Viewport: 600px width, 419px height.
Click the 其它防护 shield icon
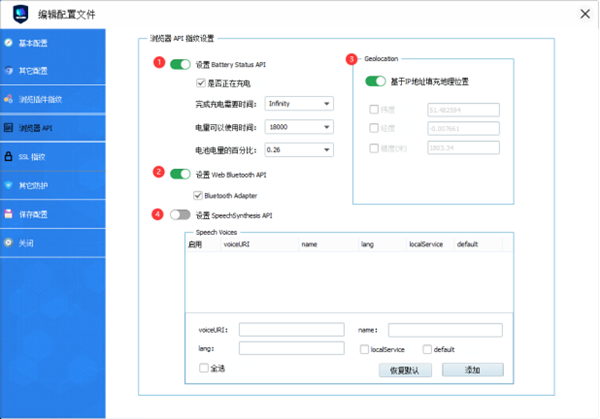[9, 186]
